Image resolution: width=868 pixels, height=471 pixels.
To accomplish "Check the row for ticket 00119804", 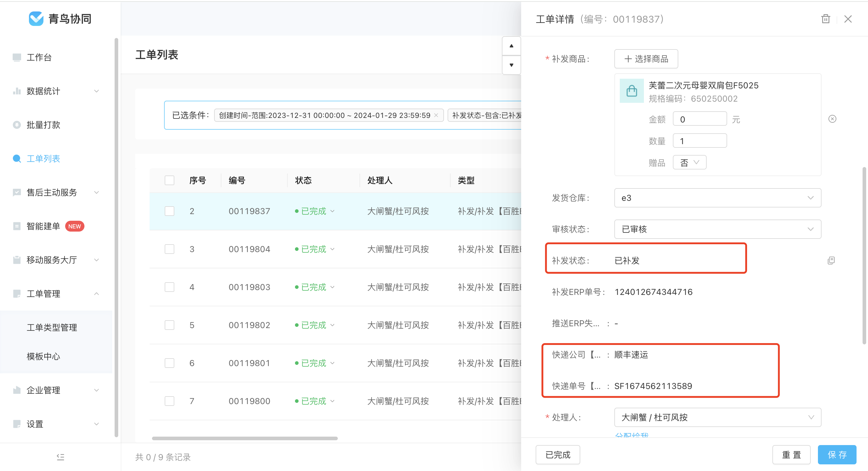I will pyautogui.click(x=169, y=249).
